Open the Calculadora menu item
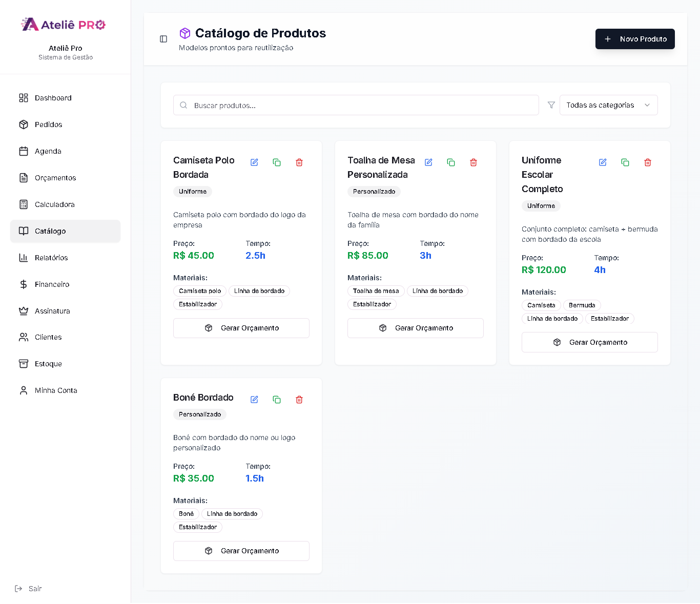This screenshot has width=700, height=604. coord(54,204)
